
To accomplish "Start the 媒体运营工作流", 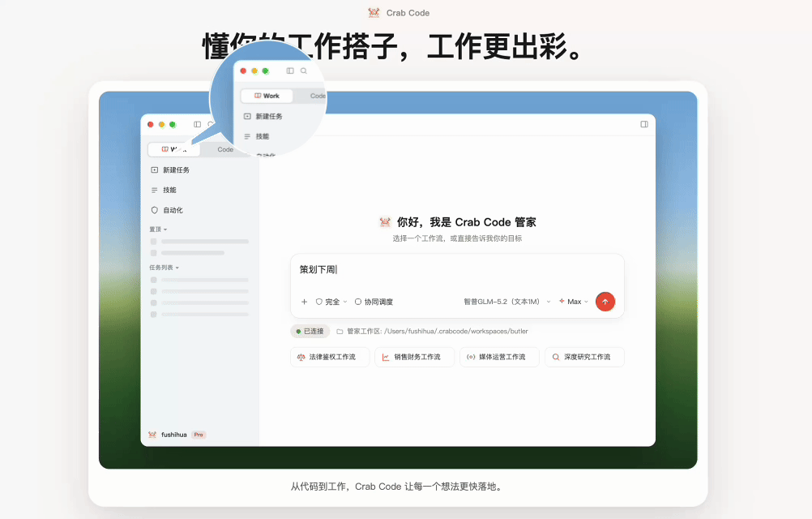I will click(500, 357).
